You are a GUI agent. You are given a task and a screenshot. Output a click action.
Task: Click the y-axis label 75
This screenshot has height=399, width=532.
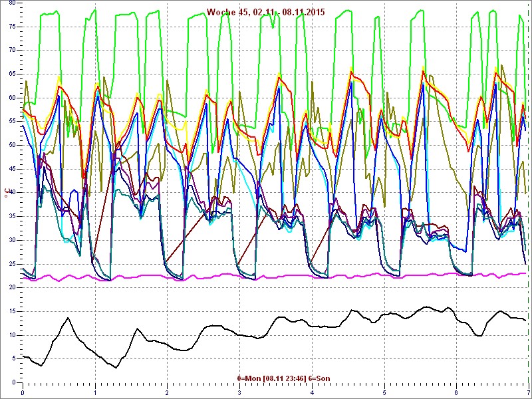point(11,27)
